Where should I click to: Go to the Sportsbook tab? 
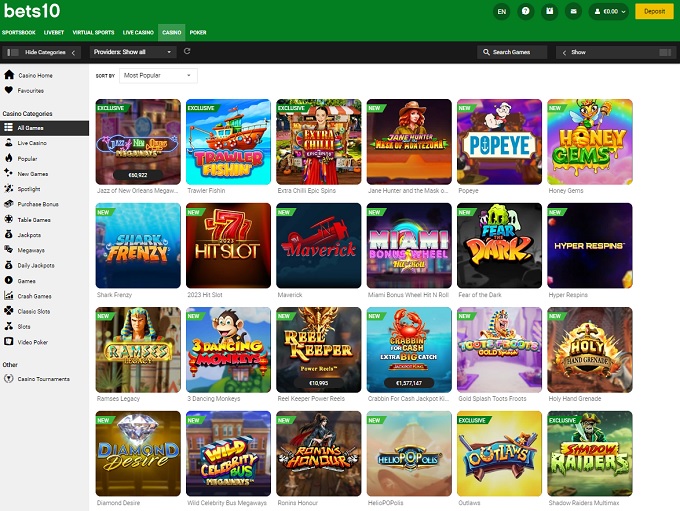coord(18,32)
